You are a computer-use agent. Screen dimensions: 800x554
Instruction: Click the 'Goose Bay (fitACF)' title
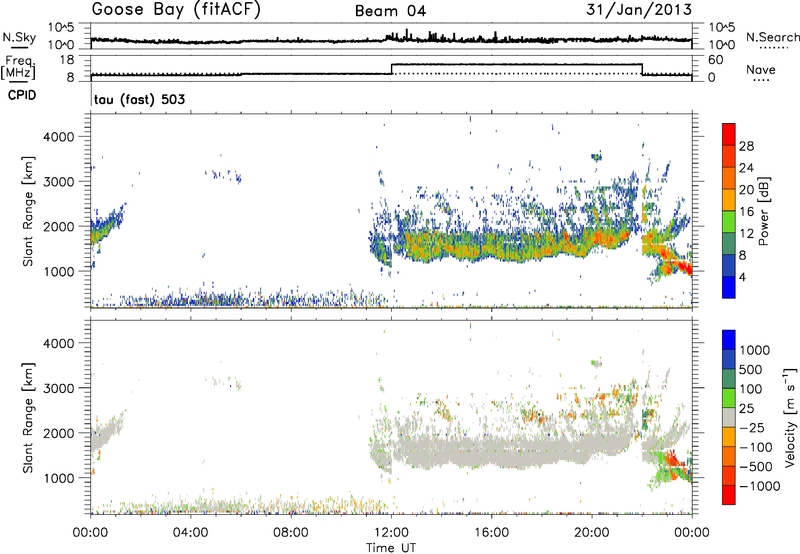tap(176, 10)
